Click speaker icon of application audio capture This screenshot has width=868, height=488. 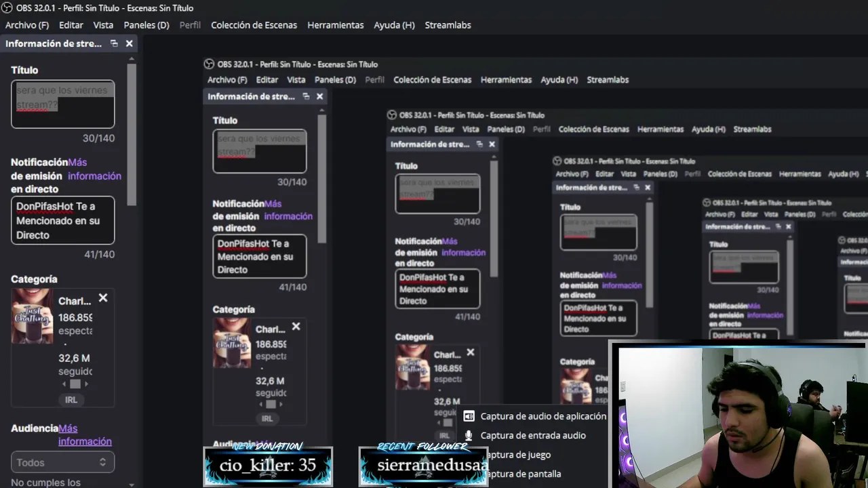tap(469, 416)
